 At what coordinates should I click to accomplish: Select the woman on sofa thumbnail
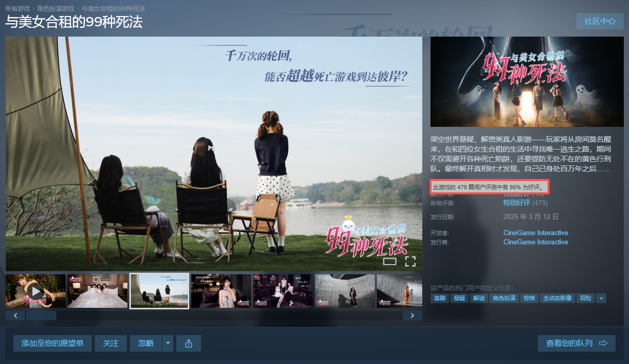(221, 291)
